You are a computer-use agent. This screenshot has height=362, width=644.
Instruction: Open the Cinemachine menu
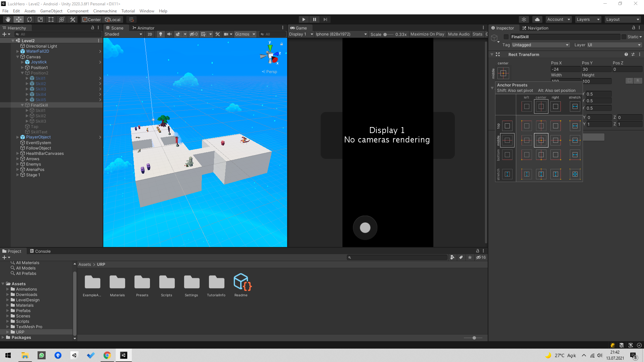(x=105, y=11)
